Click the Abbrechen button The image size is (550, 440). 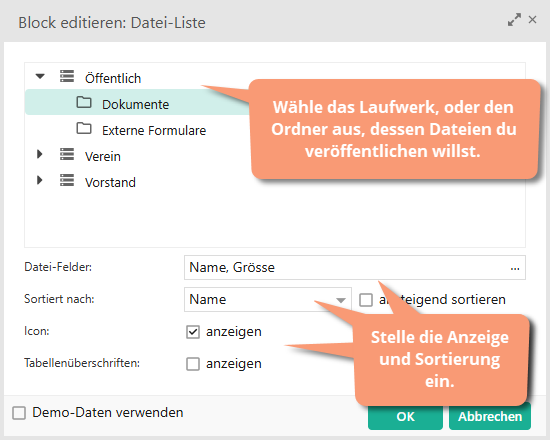pyautogui.click(x=490, y=416)
